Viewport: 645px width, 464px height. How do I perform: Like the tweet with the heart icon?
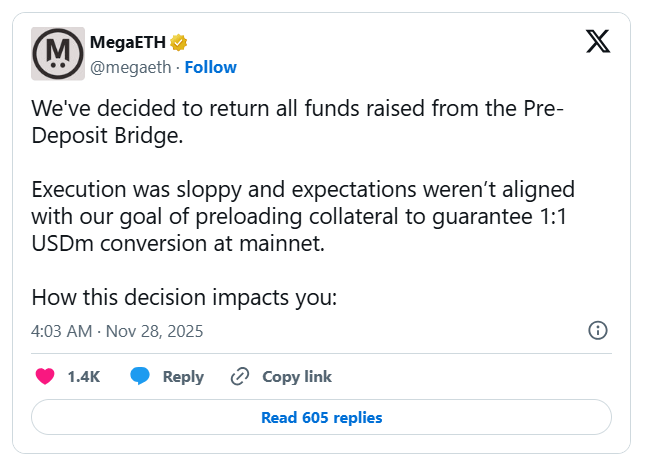[45, 377]
